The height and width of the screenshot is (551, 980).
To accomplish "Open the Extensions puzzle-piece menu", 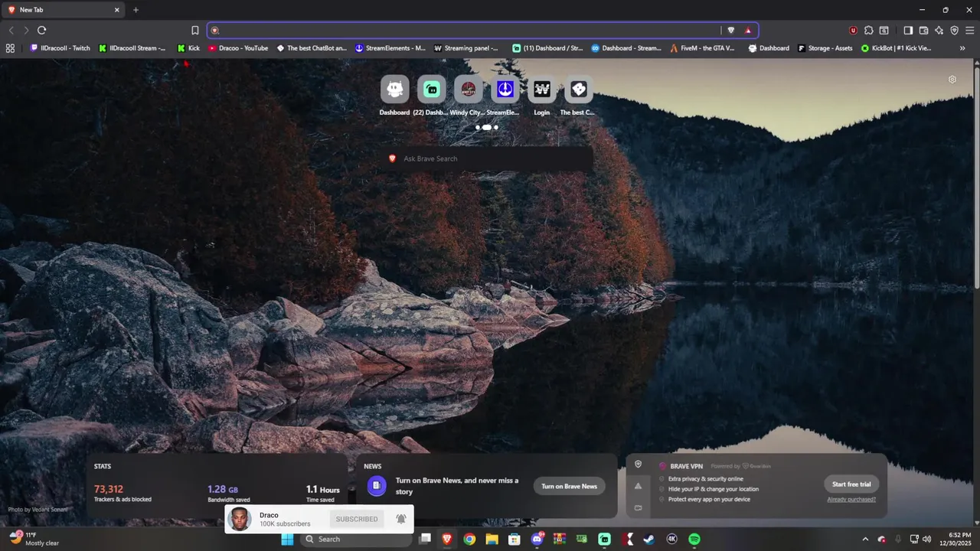I will [x=869, y=31].
